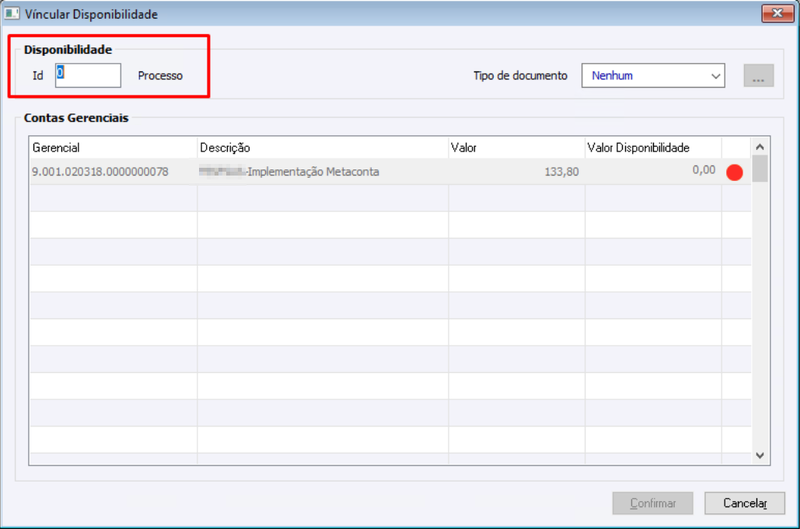Click the scroll up arrow of the grid

760,147
